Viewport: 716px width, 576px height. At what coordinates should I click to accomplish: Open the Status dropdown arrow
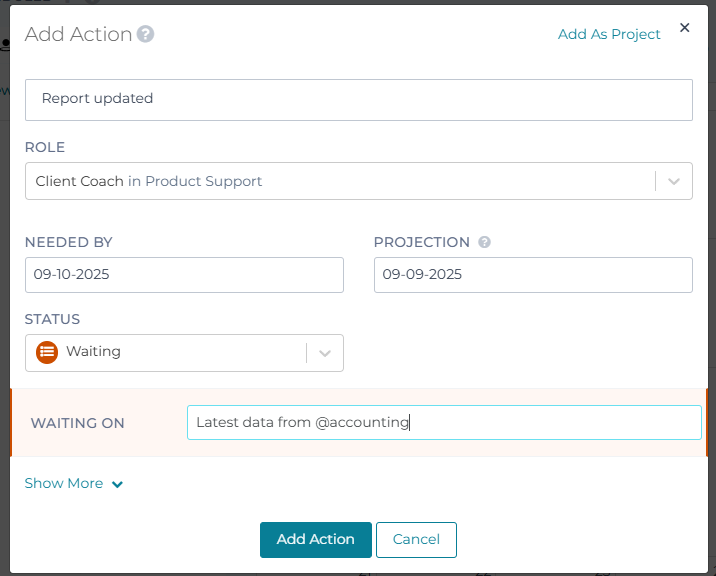click(325, 353)
